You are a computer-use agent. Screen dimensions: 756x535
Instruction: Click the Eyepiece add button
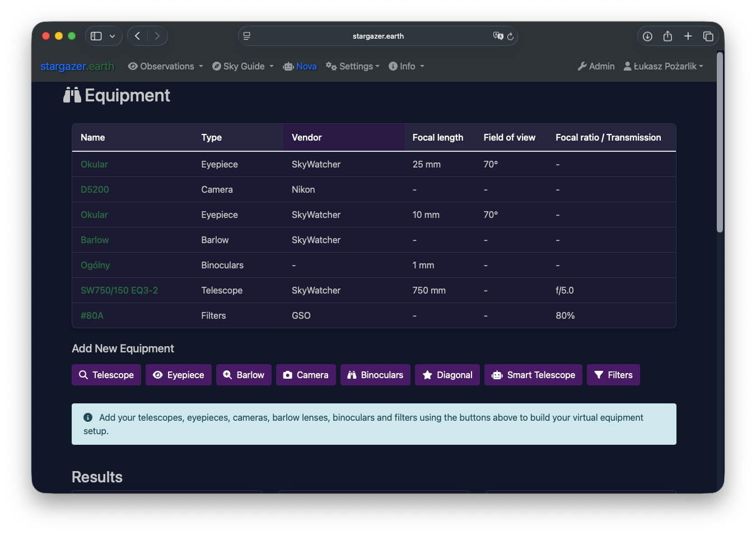click(x=179, y=375)
